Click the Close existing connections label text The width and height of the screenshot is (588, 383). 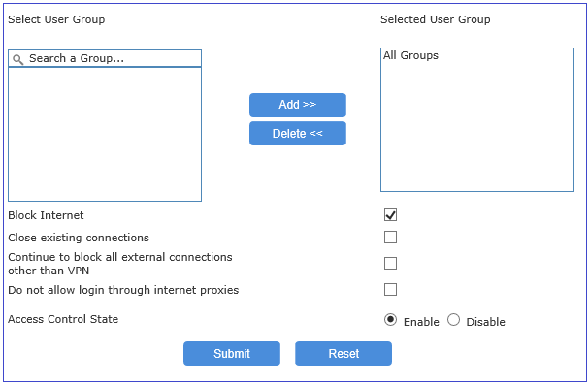79,238
